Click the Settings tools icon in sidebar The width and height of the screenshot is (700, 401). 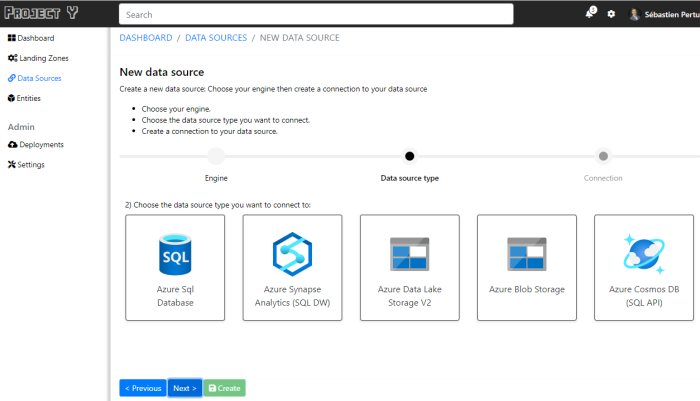[12, 164]
